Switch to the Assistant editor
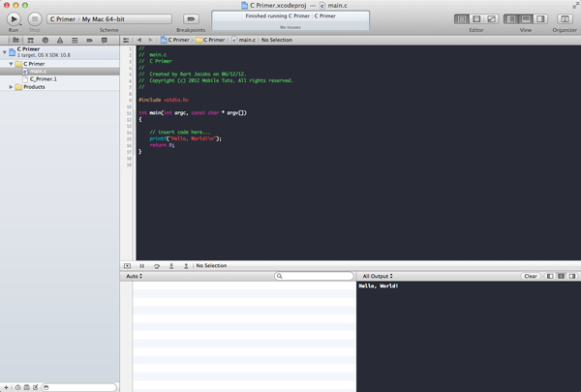The image size is (581, 392). (476, 19)
